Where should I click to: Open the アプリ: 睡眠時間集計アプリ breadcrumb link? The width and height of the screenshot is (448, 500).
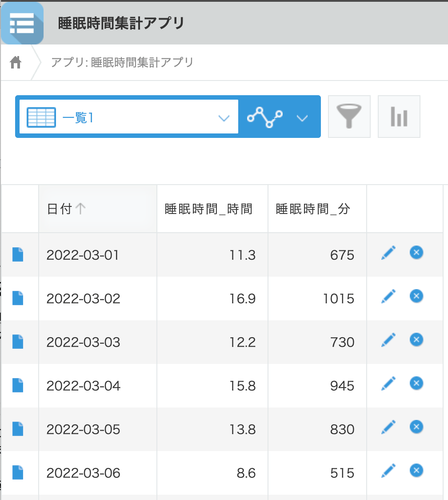click(x=122, y=62)
